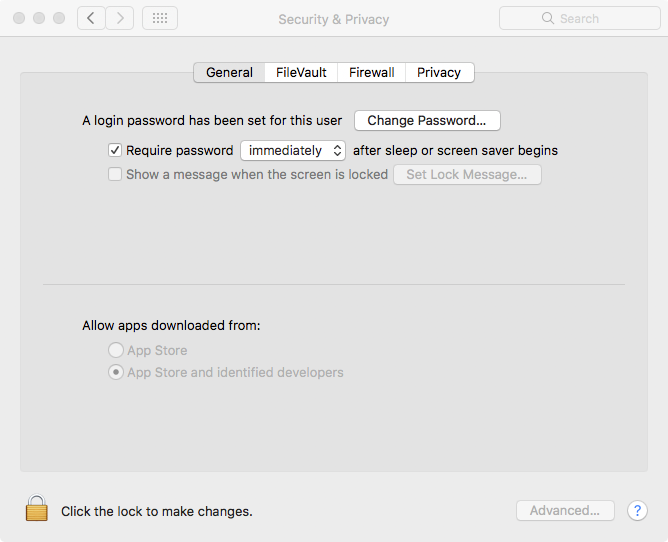
Task: Enable Show a message when locked checkbox
Action: 115,174
